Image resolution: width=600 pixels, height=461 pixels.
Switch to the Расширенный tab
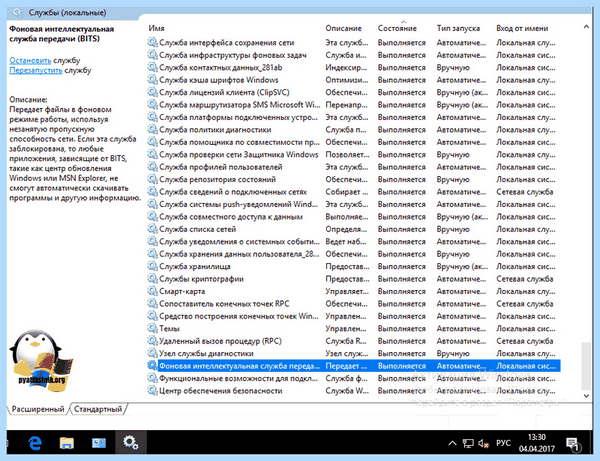tap(38, 409)
